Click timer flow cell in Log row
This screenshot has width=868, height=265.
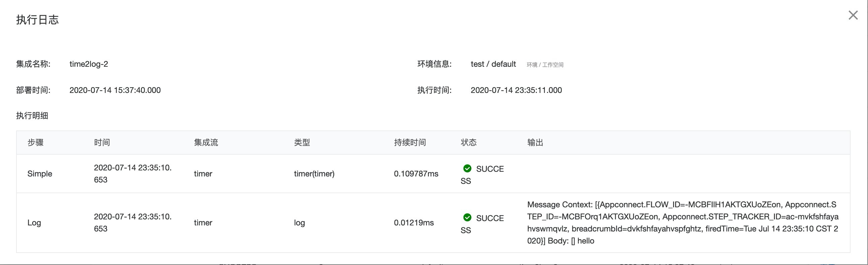(x=203, y=223)
